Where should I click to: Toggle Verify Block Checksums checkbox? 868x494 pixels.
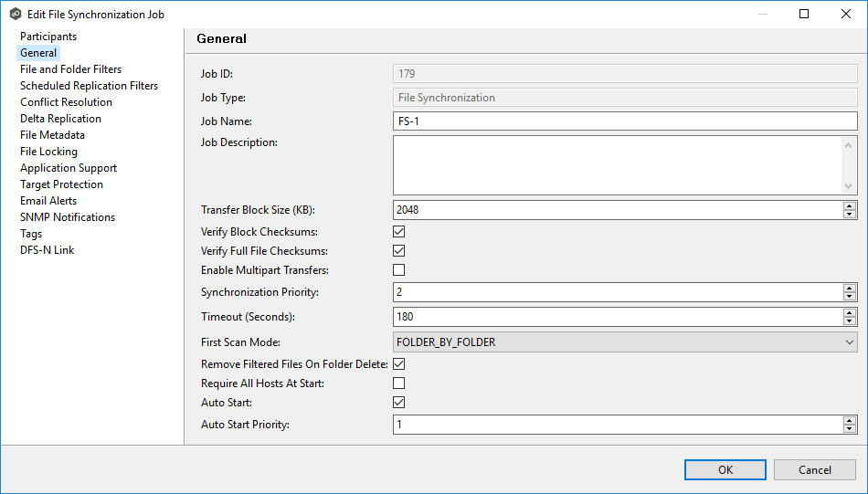[398, 232]
